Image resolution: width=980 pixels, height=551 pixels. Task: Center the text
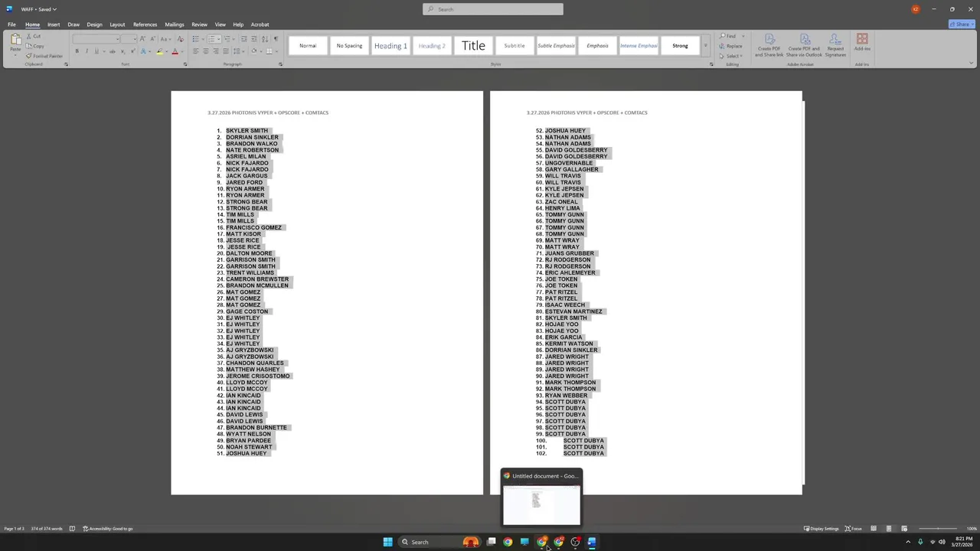(x=205, y=51)
